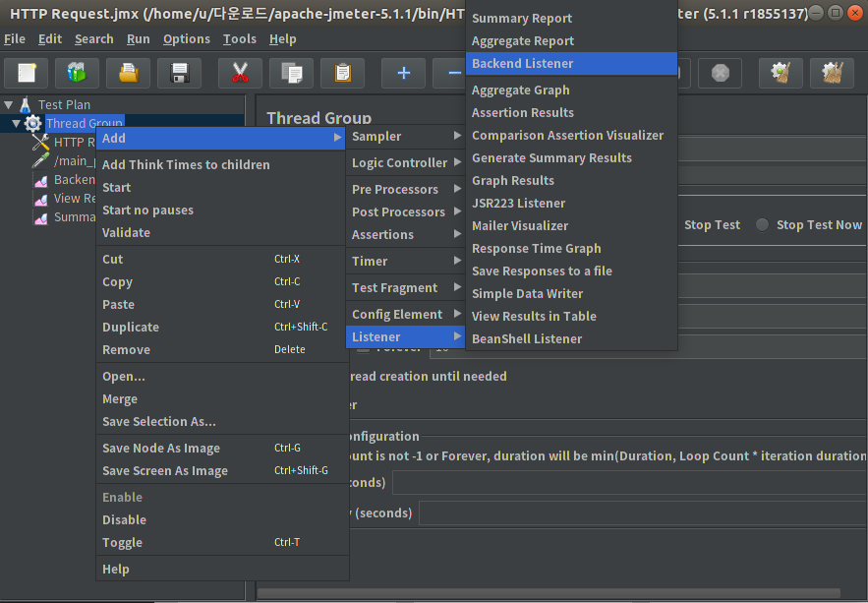Expand the Post Processors submenu
The height and width of the screenshot is (603, 868).
point(405,212)
